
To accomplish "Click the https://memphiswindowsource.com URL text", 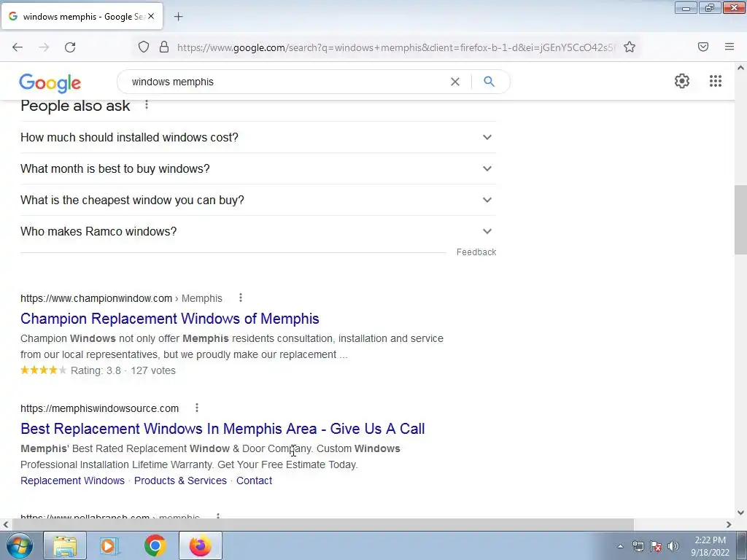I will [x=99, y=408].
